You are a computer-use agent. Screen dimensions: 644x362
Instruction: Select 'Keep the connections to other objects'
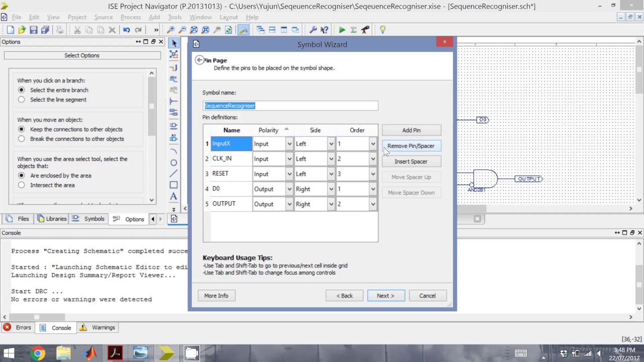coord(21,129)
